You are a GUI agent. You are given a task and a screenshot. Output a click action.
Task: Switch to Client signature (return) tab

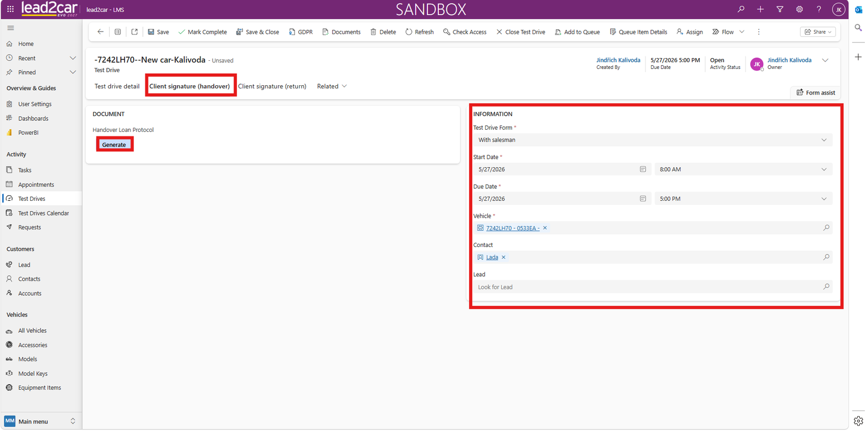pos(272,86)
